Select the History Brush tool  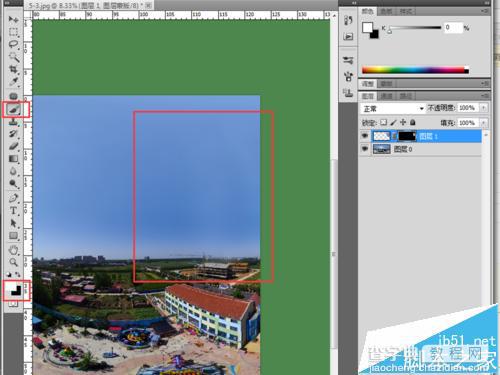(13, 134)
